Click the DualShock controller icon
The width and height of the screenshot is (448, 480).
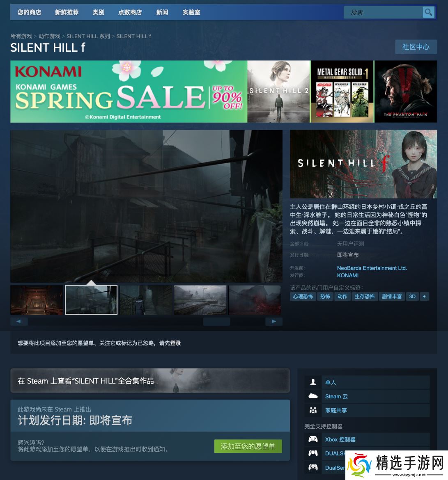(313, 453)
